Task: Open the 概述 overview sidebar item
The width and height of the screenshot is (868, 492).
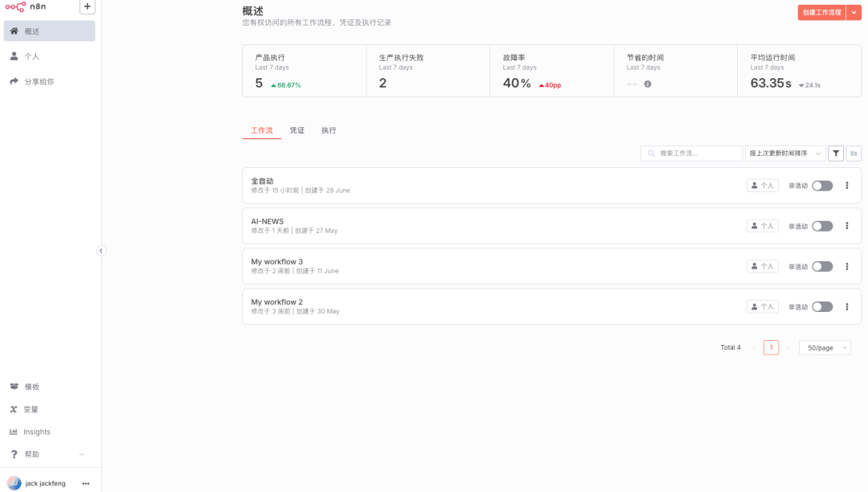Action: tap(49, 31)
